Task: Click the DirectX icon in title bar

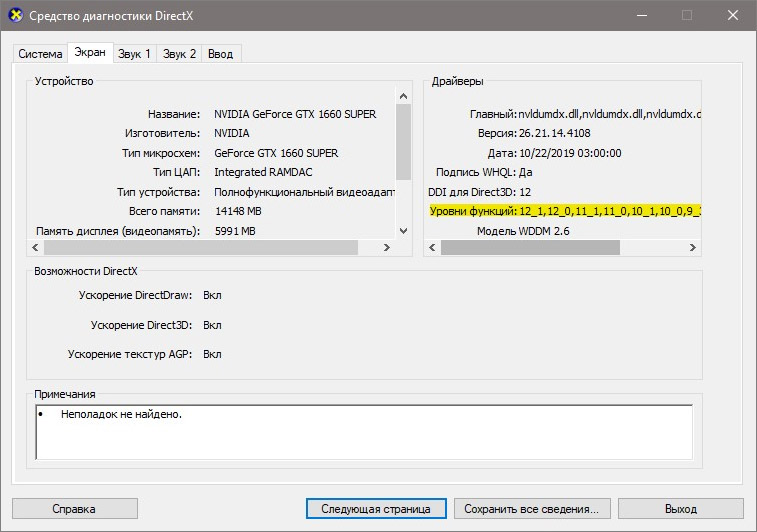Action: pos(14,15)
